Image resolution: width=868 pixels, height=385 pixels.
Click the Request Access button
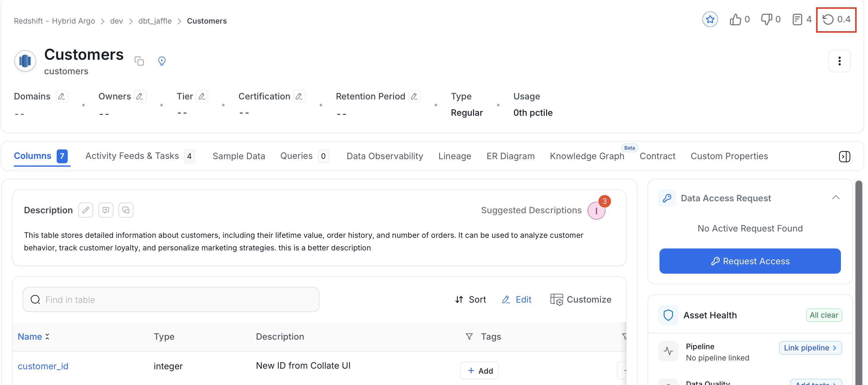750,261
